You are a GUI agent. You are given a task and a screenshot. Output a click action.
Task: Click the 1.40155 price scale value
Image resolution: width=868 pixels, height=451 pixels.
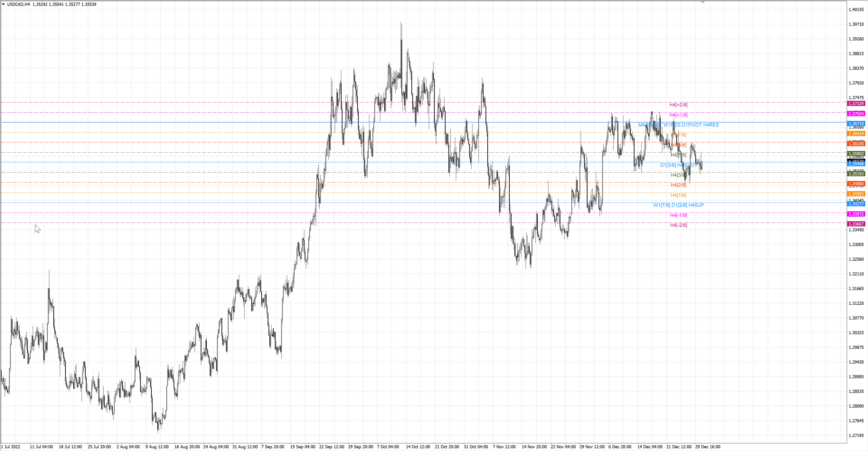tap(856, 9)
